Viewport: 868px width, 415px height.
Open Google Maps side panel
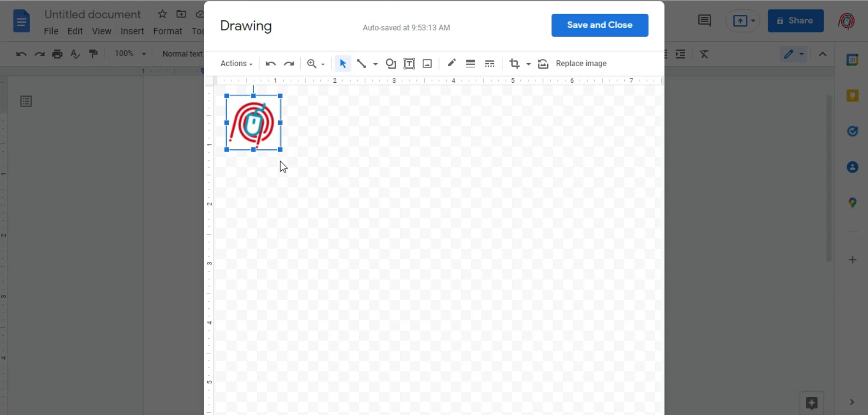[852, 203]
